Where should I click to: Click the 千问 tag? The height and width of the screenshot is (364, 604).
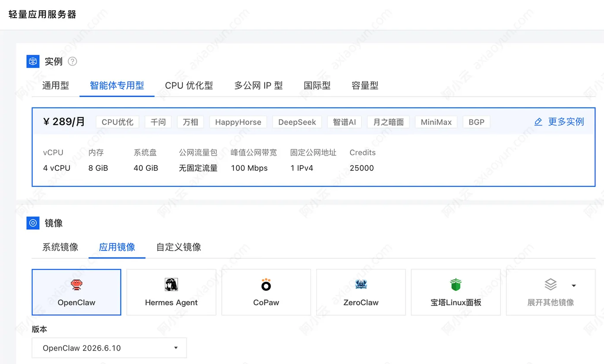pos(158,122)
